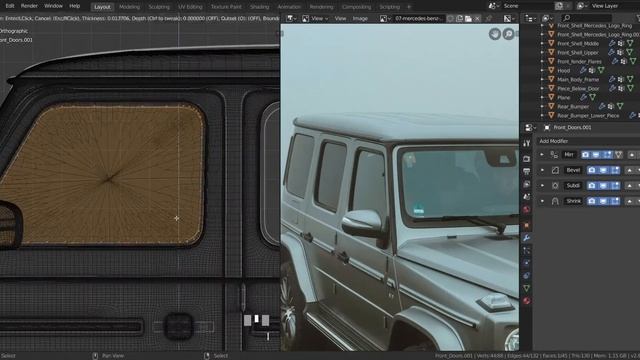Toggle Mirror modifier on-cage display
This screenshot has height=360, width=640.
pyautogui.click(x=618, y=155)
